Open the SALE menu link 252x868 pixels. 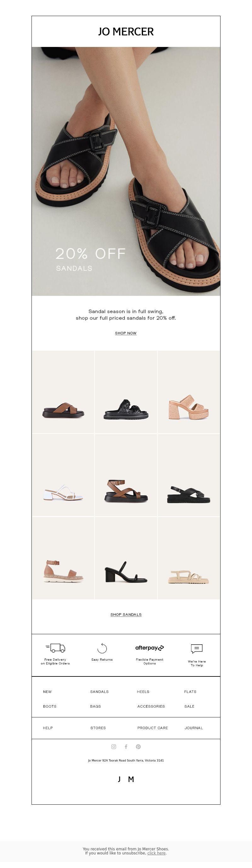click(x=189, y=706)
